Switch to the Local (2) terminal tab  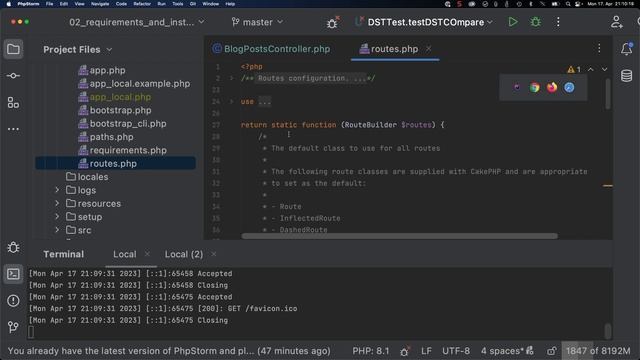click(184, 254)
